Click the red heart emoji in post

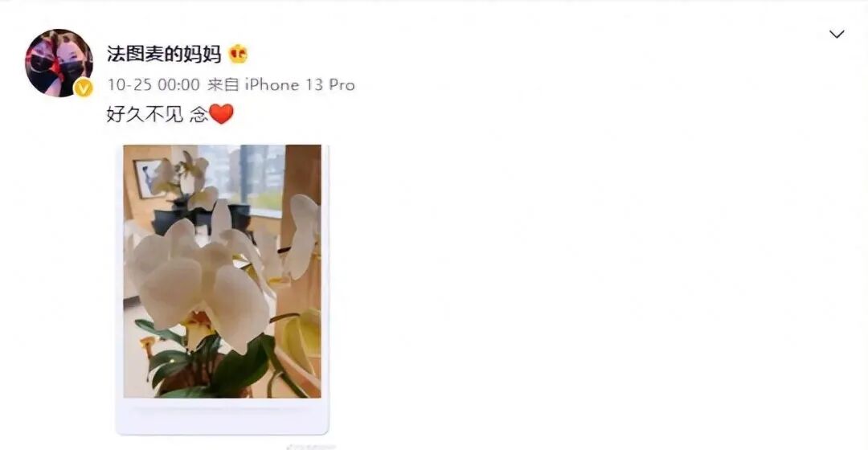[222, 114]
